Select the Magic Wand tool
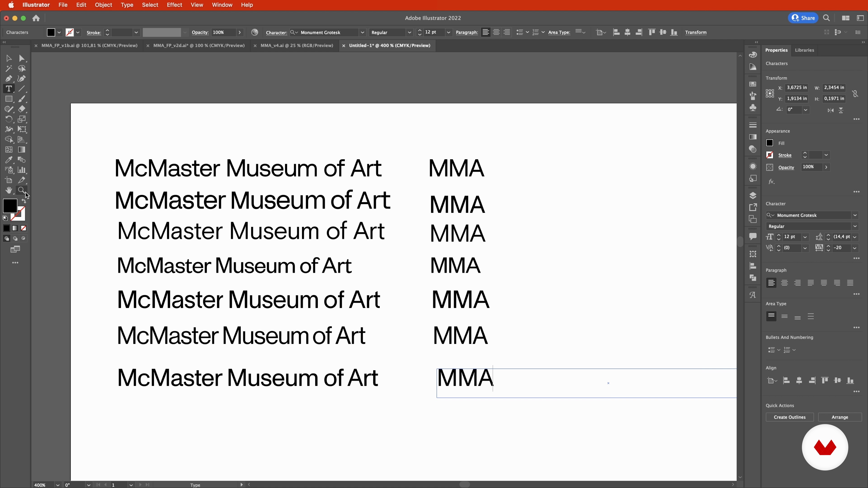Image resolution: width=868 pixels, height=488 pixels. [9, 69]
